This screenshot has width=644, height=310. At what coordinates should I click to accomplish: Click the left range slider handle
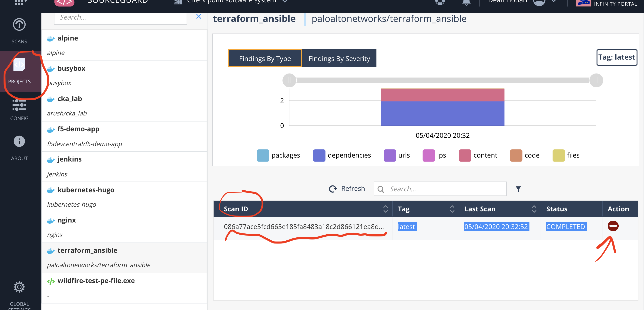point(289,80)
